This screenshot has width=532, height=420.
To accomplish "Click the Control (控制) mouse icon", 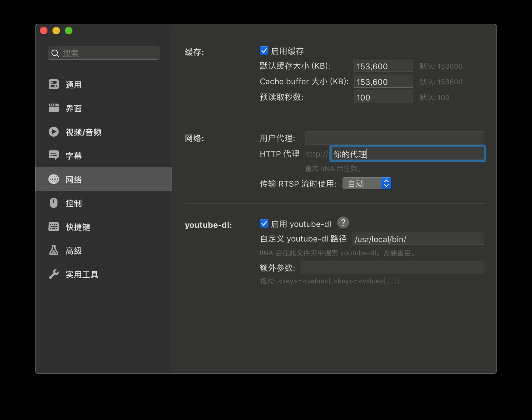I will click(x=54, y=203).
